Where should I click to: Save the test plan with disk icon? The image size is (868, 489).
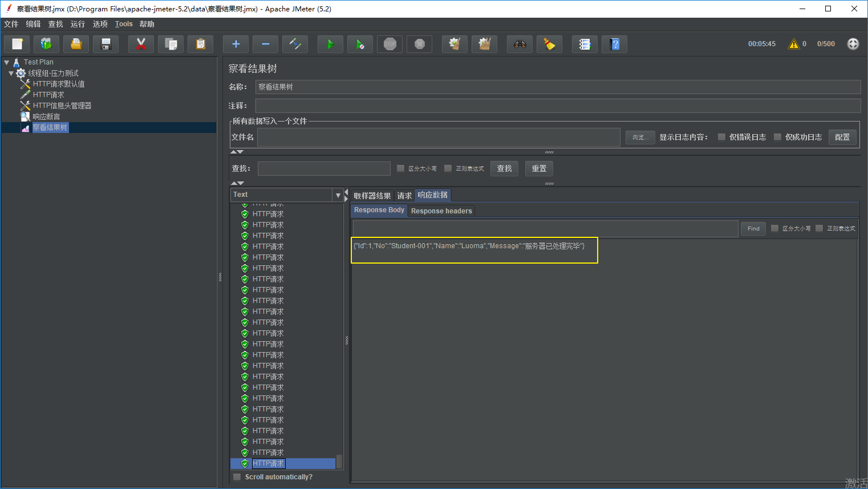[106, 44]
